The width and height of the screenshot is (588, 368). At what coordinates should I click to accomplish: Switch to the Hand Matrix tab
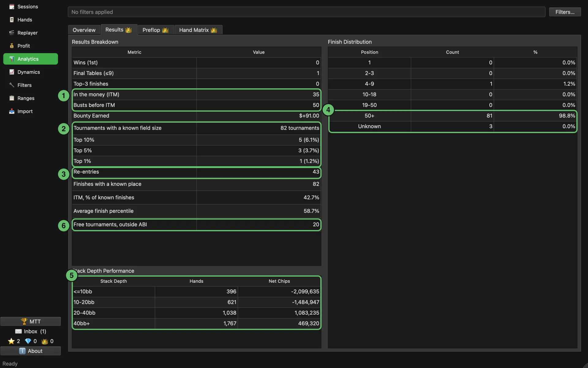click(198, 30)
